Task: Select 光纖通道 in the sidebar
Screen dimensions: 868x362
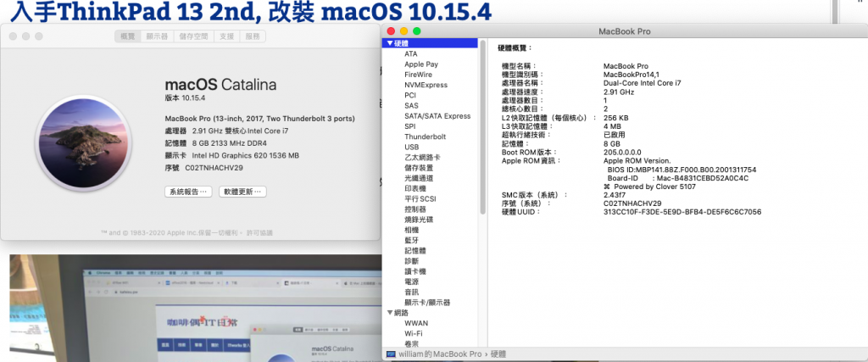Action: (419, 178)
